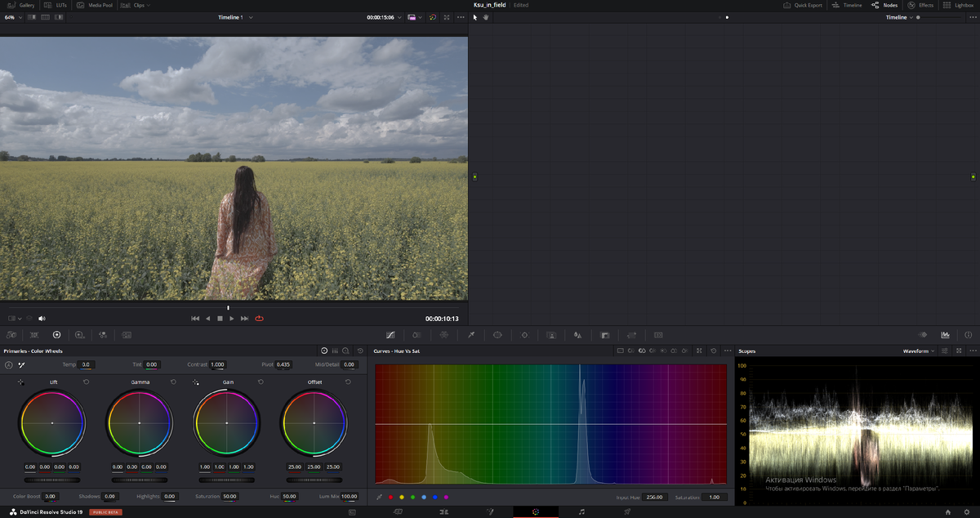Open the Scopes panel icon
The width and height of the screenshot is (980, 518).
(x=945, y=335)
